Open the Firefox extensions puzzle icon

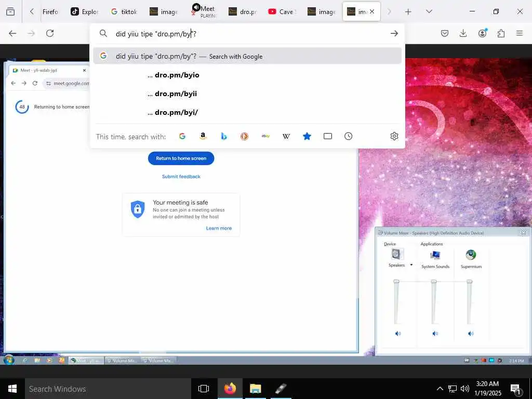pyautogui.click(x=501, y=33)
